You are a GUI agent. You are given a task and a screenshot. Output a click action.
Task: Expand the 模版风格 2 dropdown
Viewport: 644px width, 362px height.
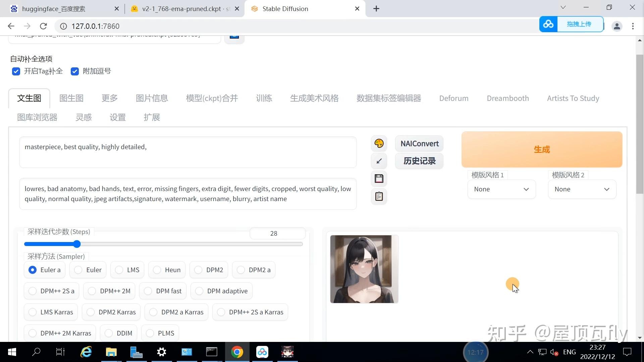582,189
